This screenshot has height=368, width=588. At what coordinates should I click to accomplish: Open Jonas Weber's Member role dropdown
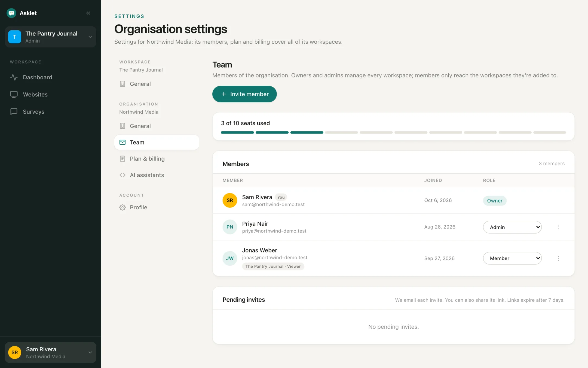(x=512, y=258)
